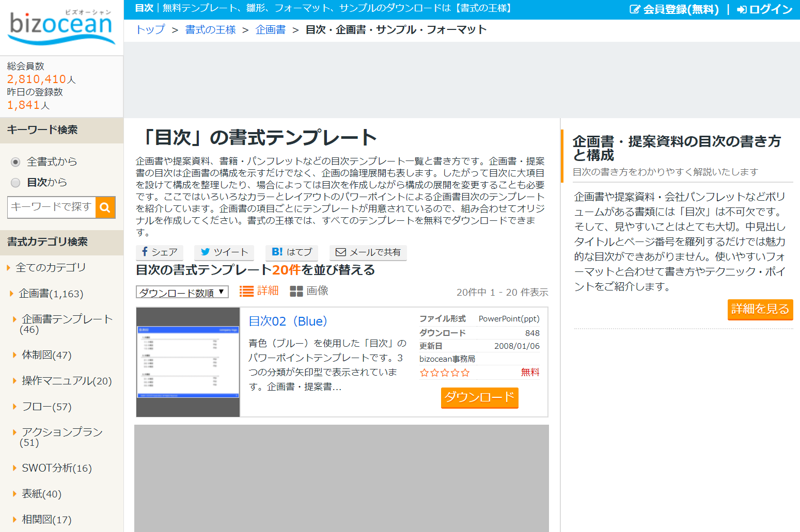Viewport: 800px width, 532px height.
Task: Click the キーワードで探す input field
Action: click(52, 207)
